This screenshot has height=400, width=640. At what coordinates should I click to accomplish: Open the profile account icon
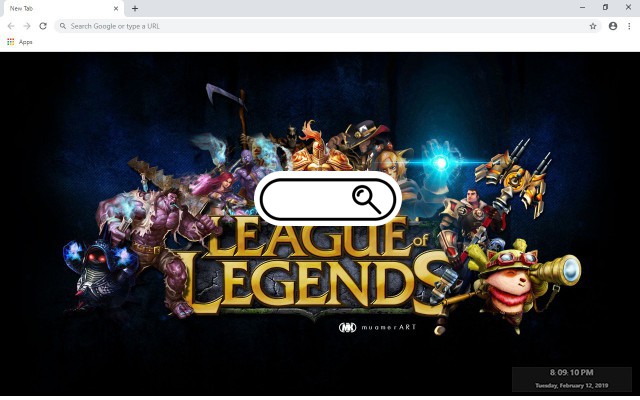(x=613, y=26)
